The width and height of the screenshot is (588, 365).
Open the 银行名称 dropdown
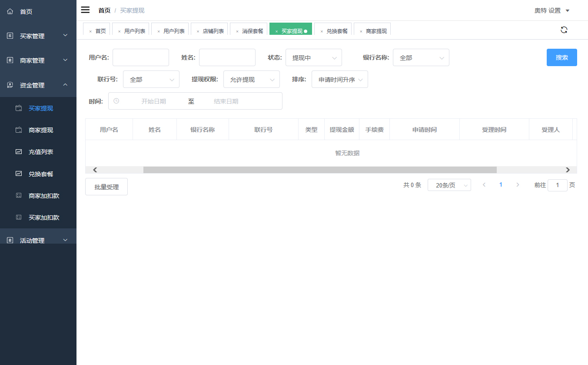421,57
